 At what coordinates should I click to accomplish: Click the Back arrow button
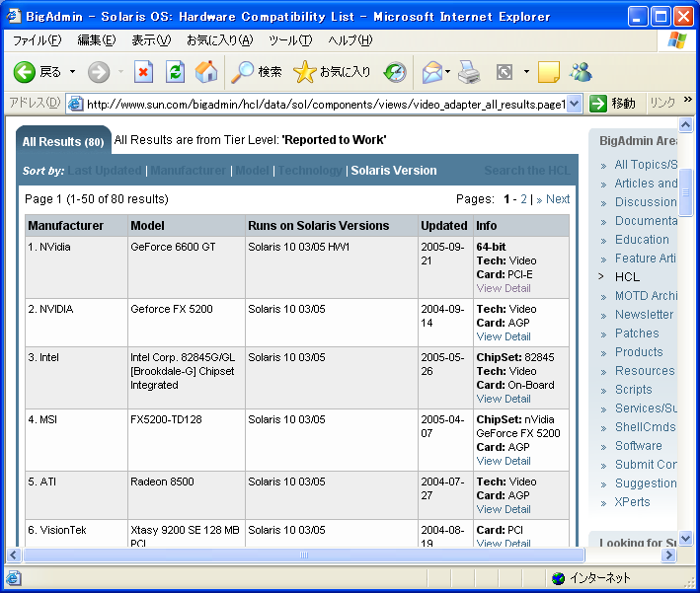tap(24, 72)
